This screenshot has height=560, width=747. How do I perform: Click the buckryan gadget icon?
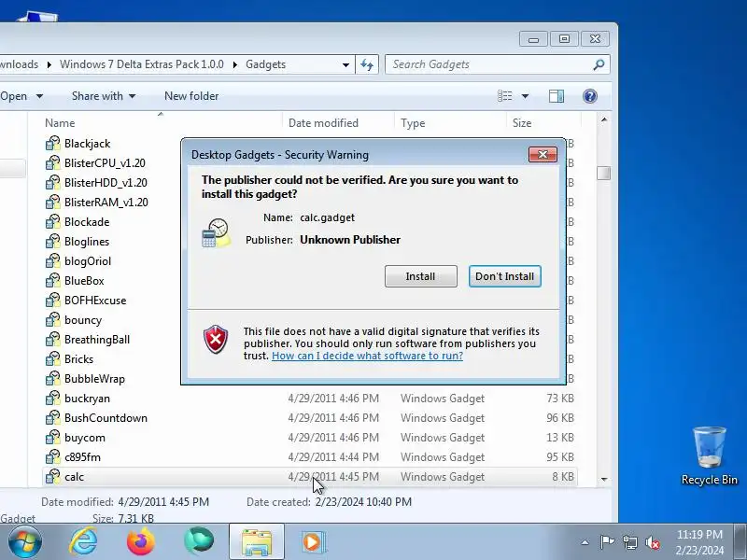click(53, 399)
